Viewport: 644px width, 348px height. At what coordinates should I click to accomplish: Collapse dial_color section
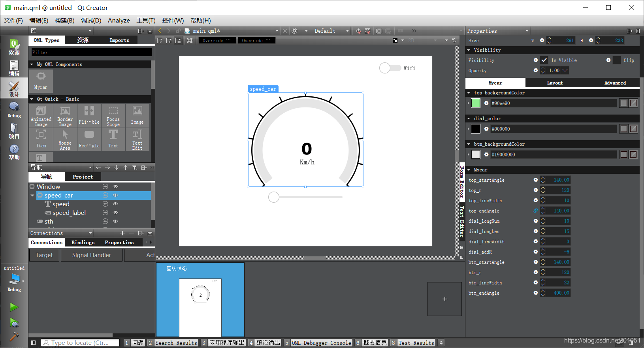tap(469, 119)
